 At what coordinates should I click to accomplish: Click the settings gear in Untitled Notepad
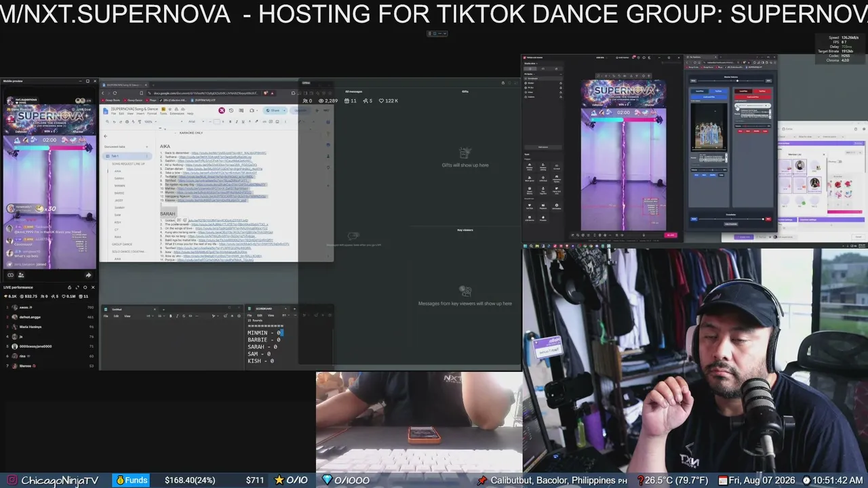(x=238, y=316)
